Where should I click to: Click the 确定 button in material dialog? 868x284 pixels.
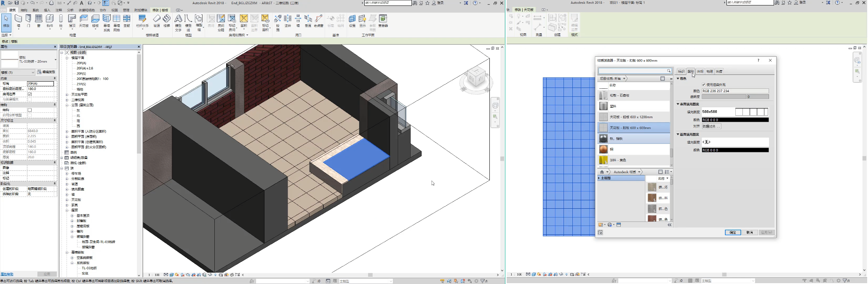733,233
